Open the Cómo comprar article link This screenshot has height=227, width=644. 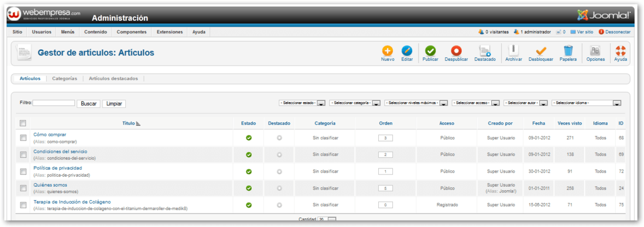(x=50, y=135)
